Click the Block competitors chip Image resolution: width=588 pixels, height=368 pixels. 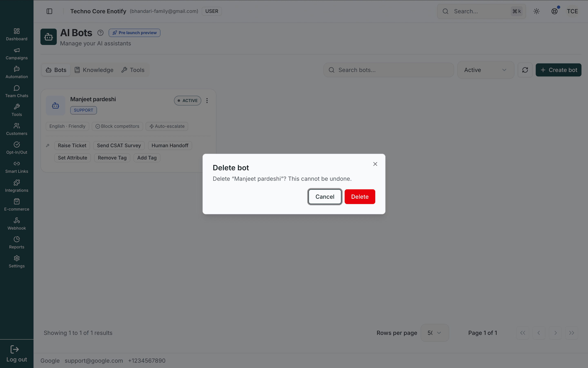tap(117, 126)
